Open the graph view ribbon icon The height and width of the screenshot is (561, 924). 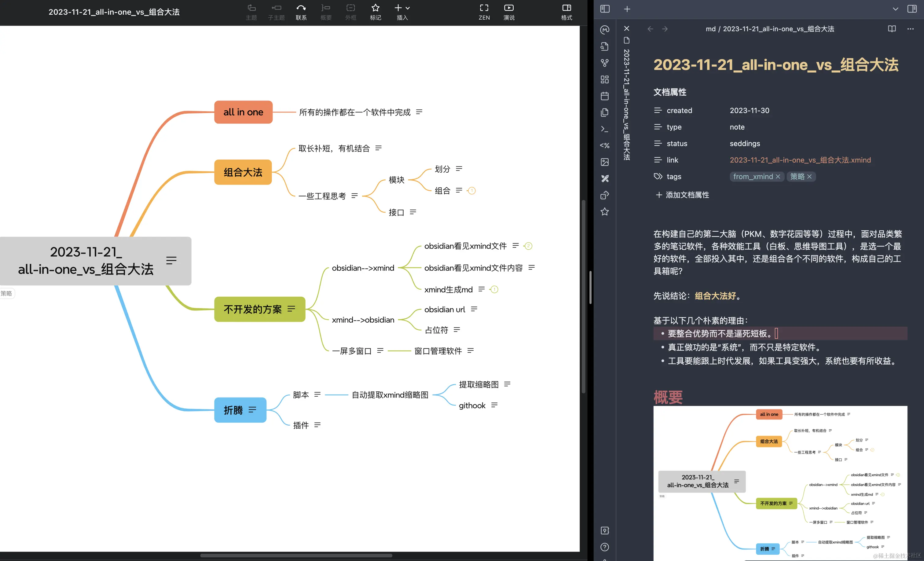pos(605,63)
